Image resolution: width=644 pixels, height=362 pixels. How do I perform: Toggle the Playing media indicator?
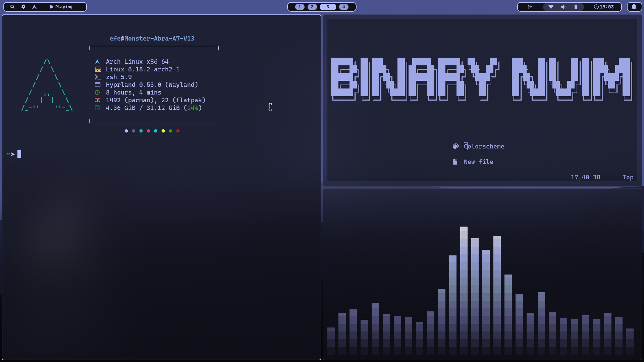pos(61,7)
